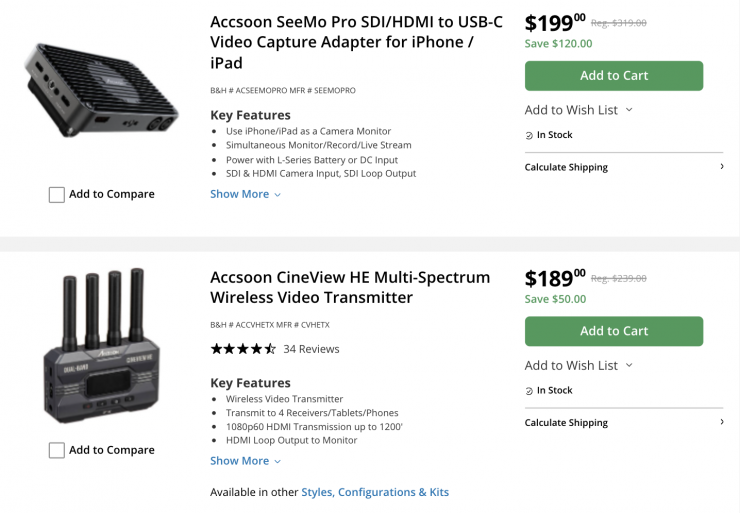The image size is (740, 513).
Task: Expand Calculate Shipping arrow for CineView HE
Action: click(722, 422)
